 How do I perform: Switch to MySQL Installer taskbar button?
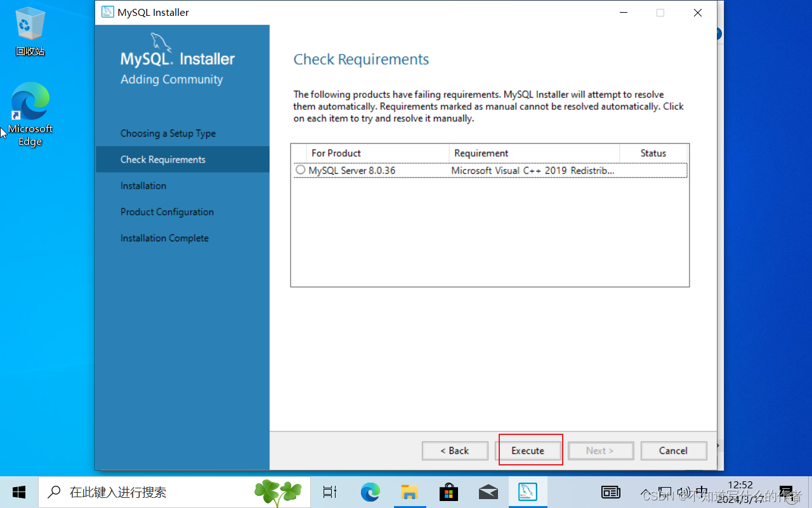(528, 492)
